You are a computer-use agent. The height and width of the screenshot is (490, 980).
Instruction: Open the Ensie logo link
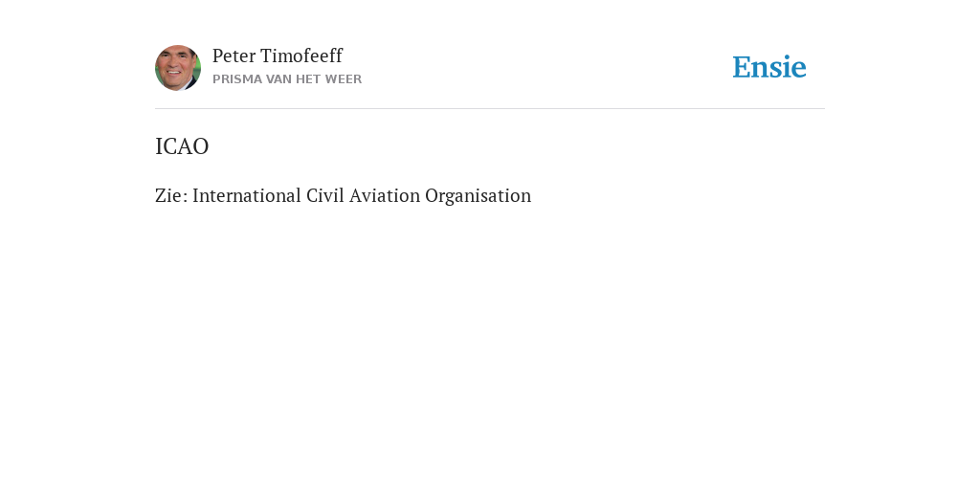(769, 67)
